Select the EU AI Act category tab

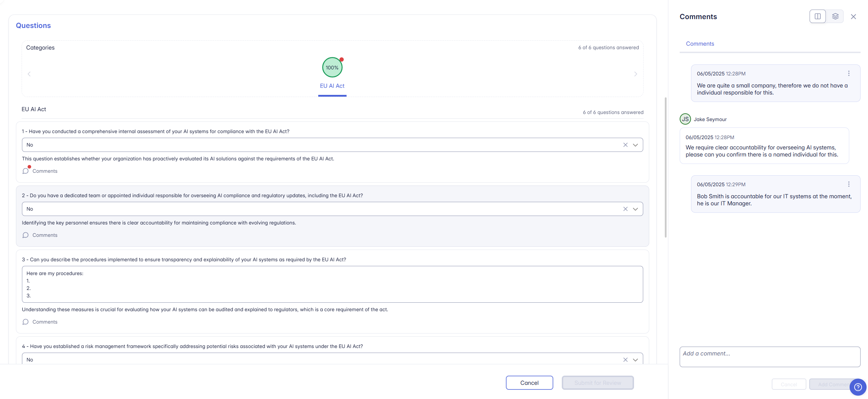(x=332, y=86)
